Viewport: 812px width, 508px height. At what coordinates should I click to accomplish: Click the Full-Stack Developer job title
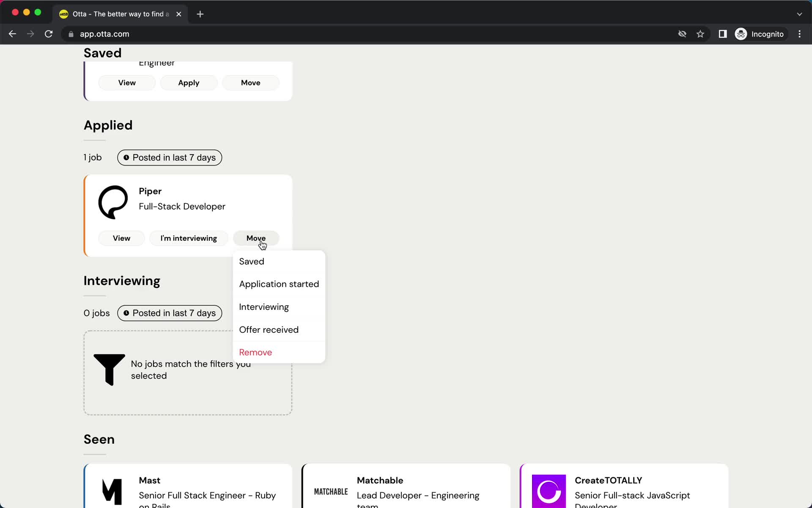182,207
